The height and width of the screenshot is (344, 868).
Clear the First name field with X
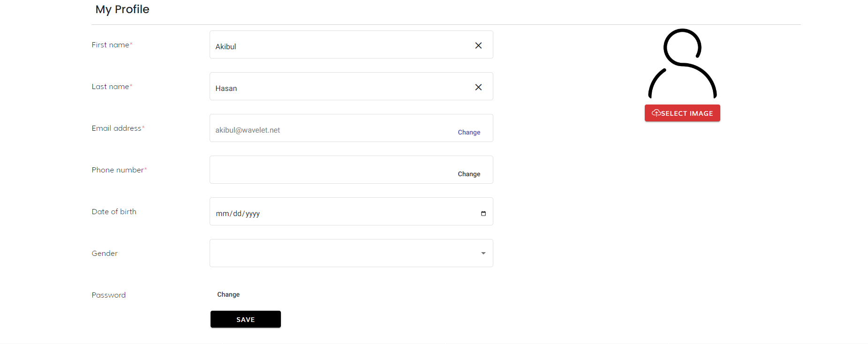tap(478, 45)
